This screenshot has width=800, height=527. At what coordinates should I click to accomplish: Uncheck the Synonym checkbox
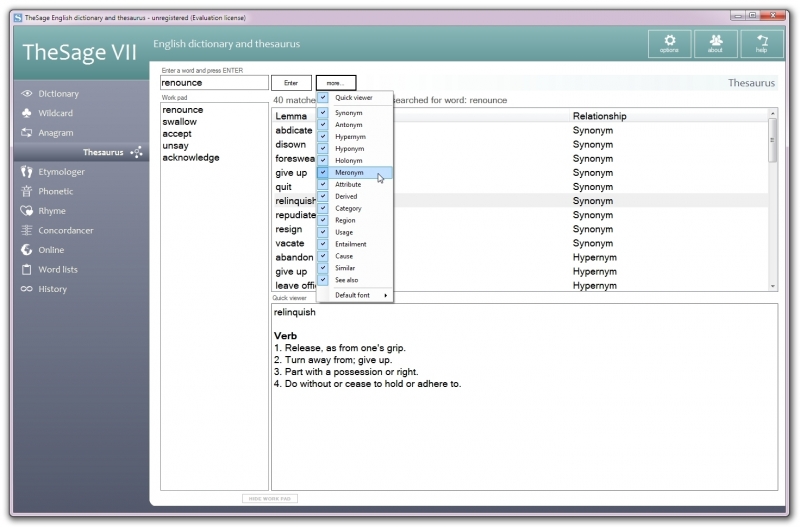click(x=323, y=112)
